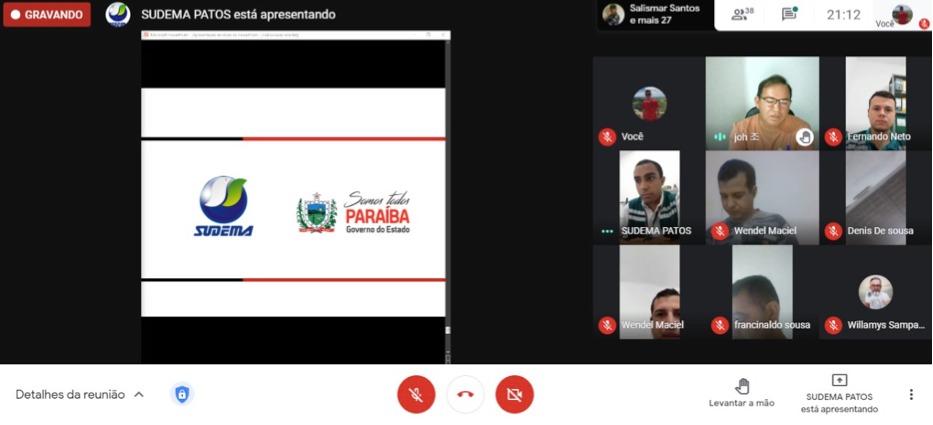Toggle the microphone mute button
The image size is (933, 425).
[416, 395]
